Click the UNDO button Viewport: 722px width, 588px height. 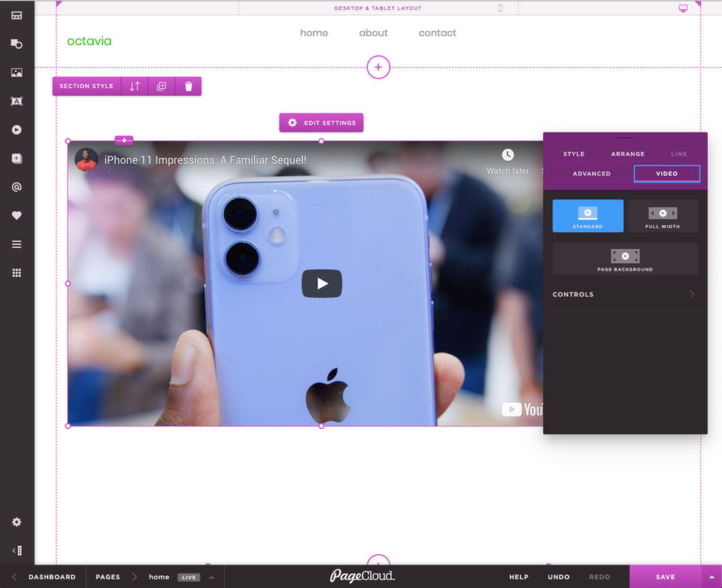tap(559, 577)
